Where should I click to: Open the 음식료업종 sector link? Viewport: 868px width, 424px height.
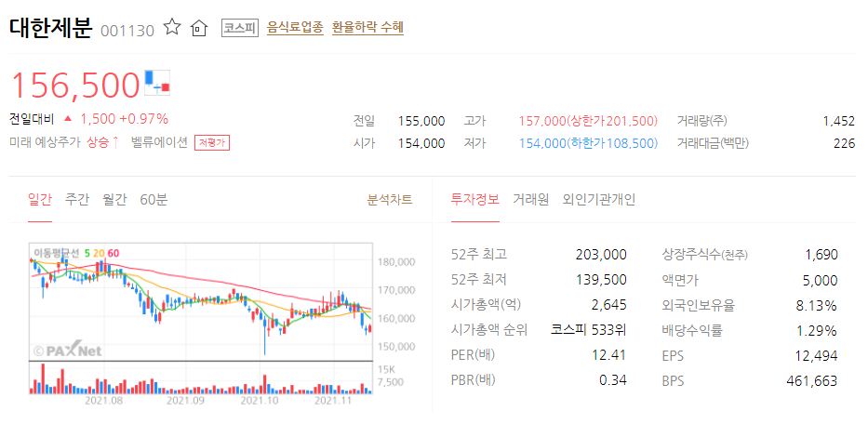click(x=295, y=27)
